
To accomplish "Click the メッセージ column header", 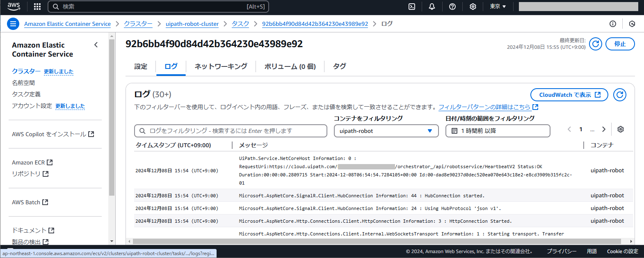I will click(x=253, y=145).
